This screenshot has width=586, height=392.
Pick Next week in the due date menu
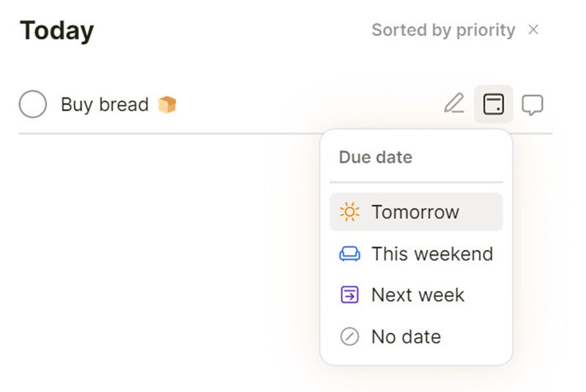[x=418, y=295]
